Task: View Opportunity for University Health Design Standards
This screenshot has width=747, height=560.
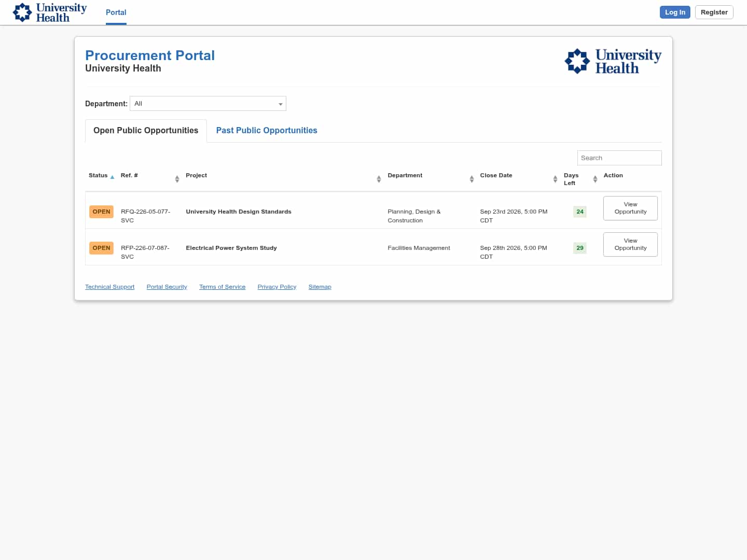Action: pyautogui.click(x=630, y=208)
